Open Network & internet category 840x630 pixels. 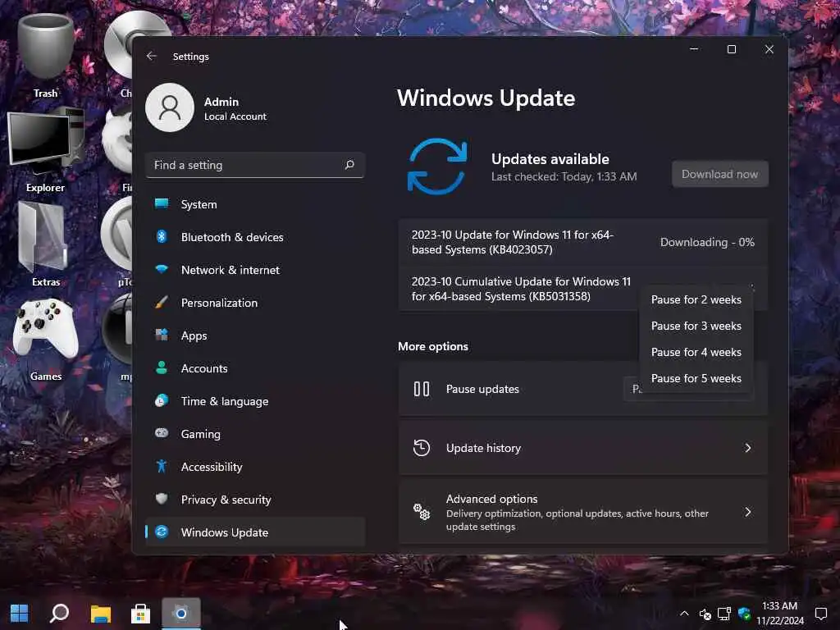click(255, 270)
